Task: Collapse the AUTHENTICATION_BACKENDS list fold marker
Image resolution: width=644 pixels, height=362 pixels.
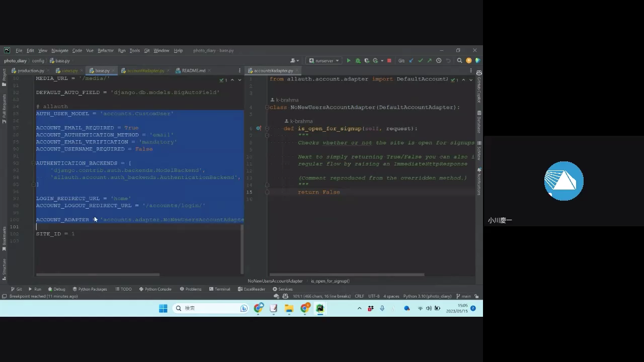Action: (x=33, y=163)
